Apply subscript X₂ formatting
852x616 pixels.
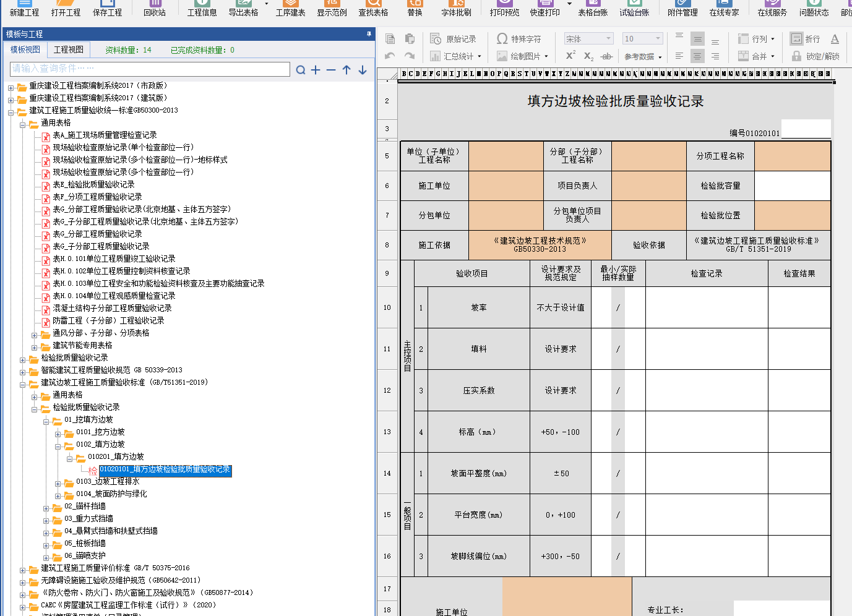pyautogui.click(x=588, y=56)
